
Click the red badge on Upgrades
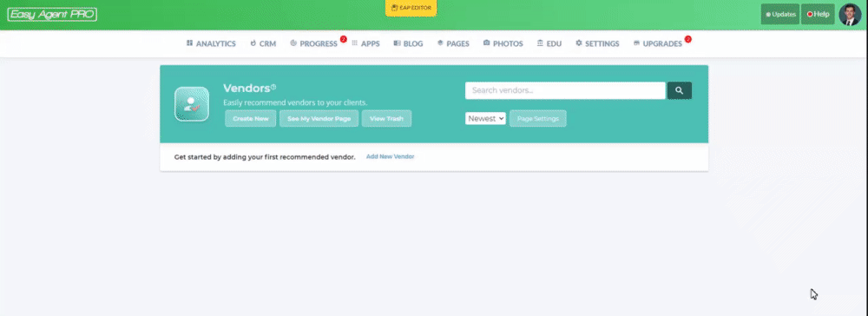tap(688, 39)
